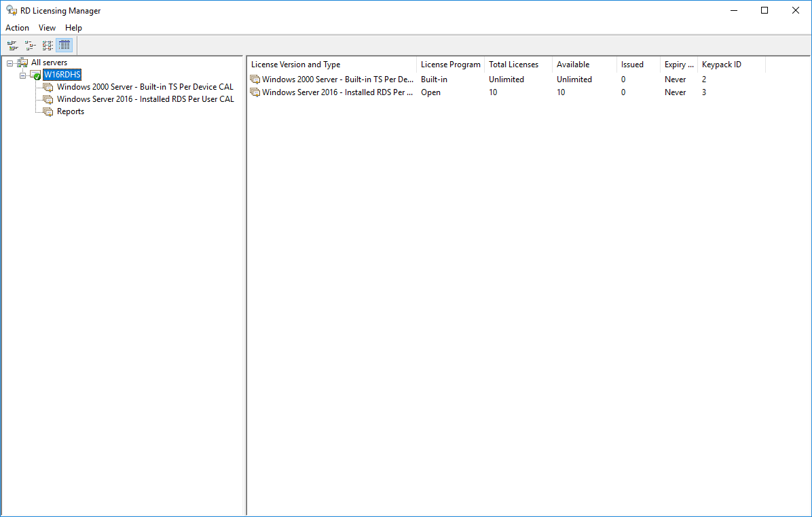Open the View menu
Viewport: 812px width, 517px height.
[47, 28]
